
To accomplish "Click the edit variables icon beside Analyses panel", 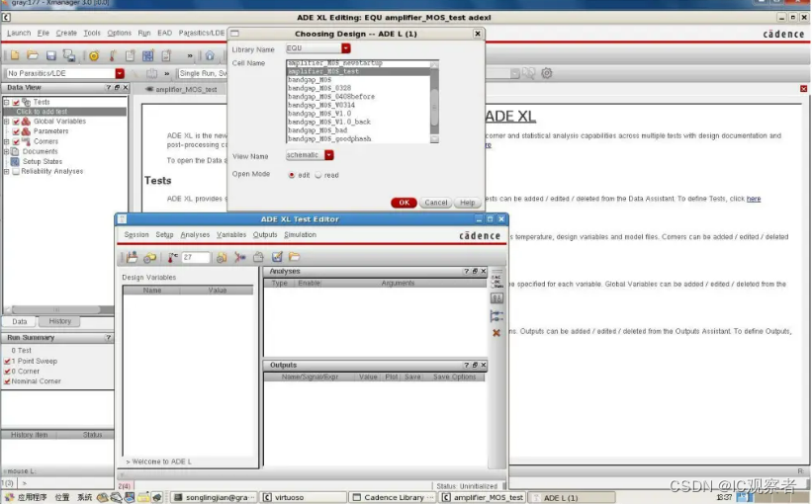I will tap(496, 298).
